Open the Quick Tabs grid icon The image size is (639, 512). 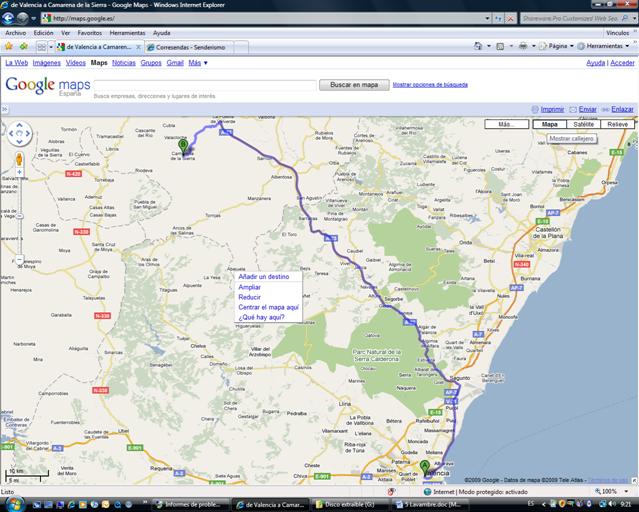[x=42, y=47]
